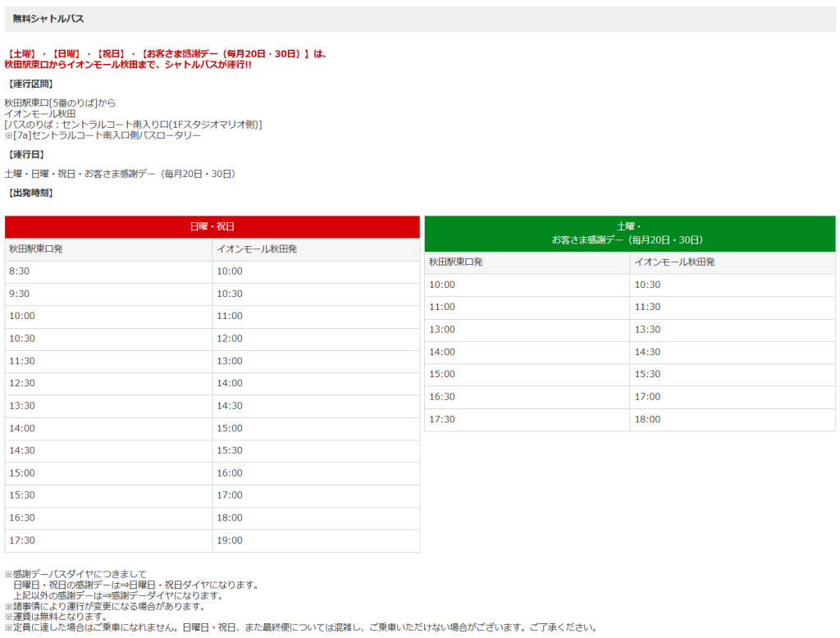Click 11:00 station departure in Saturday table

[x=442, y=307]
